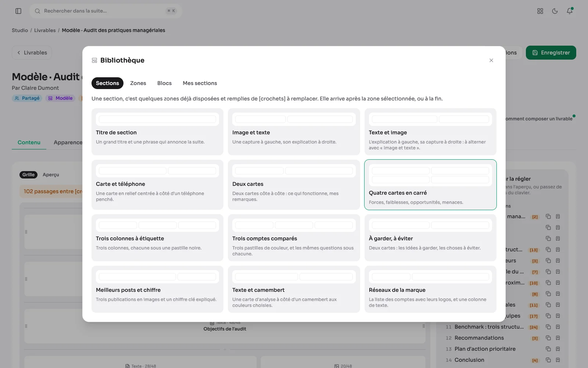Insert Trois colonnes à étiquette section
588x368 pixels.
click(x=157, y=238)
